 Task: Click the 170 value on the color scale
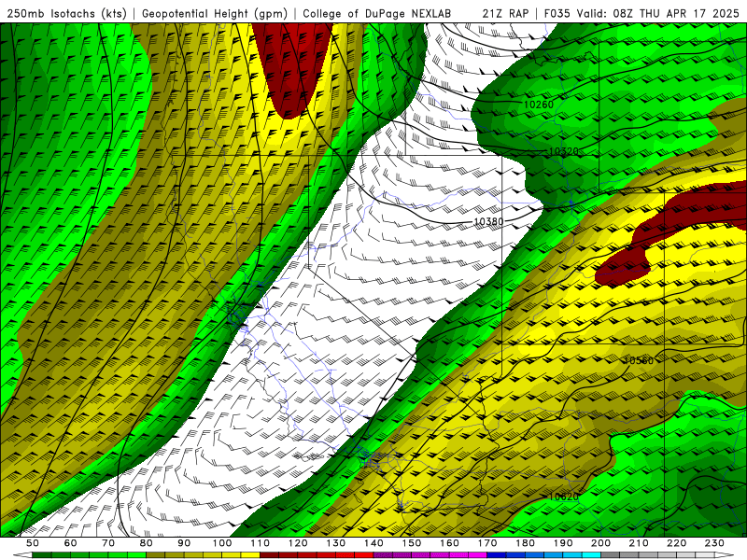coord(487,543)
